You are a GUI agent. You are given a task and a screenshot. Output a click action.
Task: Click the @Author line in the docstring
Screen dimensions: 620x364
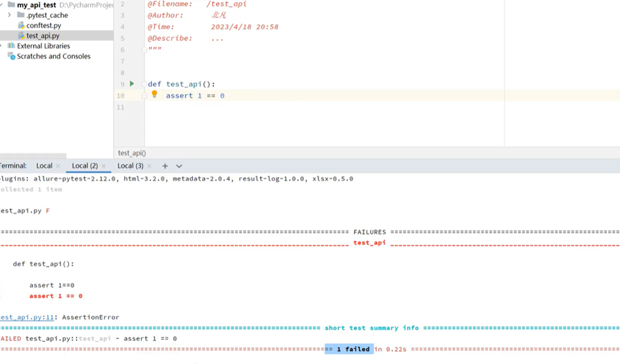(x=187, y=16)
